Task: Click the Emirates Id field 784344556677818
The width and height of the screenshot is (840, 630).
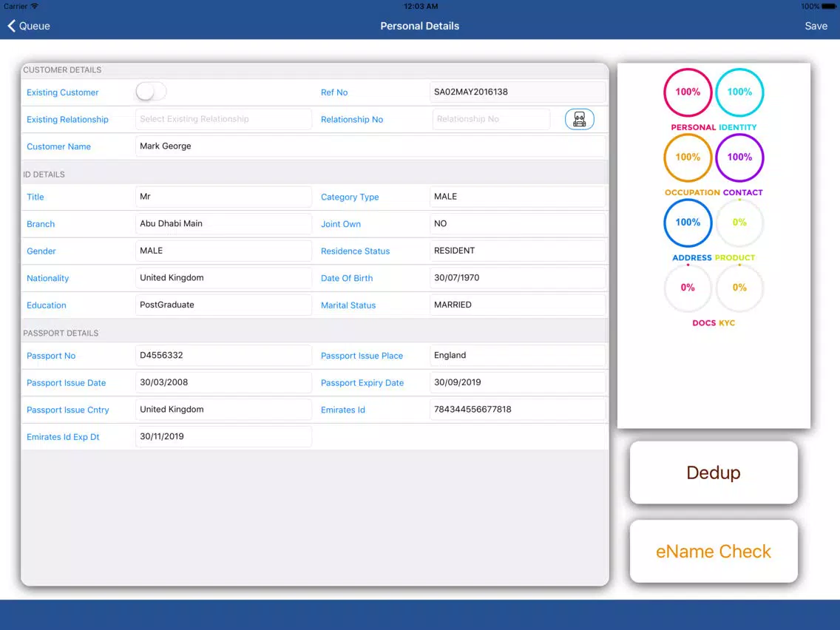Action: pos(518,410)
